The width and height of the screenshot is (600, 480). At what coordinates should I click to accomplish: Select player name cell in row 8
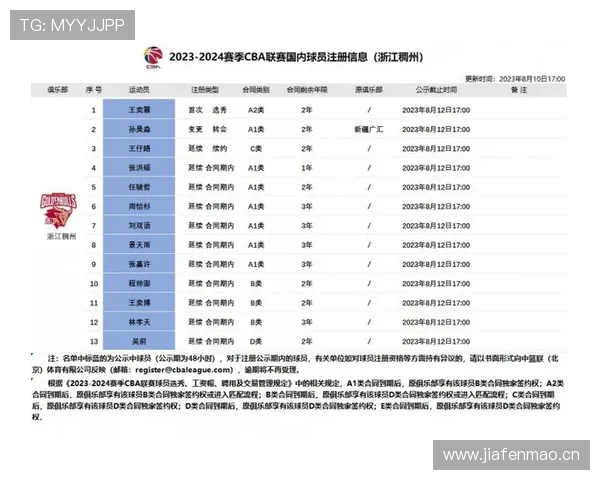click(x=139, y=244)
